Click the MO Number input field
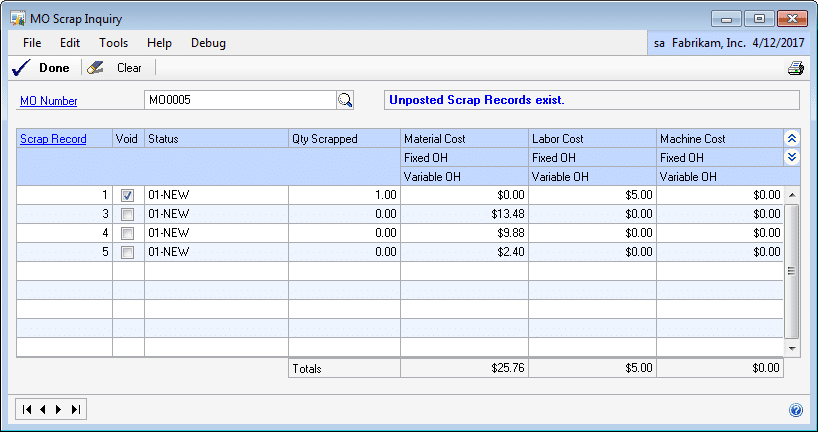818x432 pixels. click(238, 100)
